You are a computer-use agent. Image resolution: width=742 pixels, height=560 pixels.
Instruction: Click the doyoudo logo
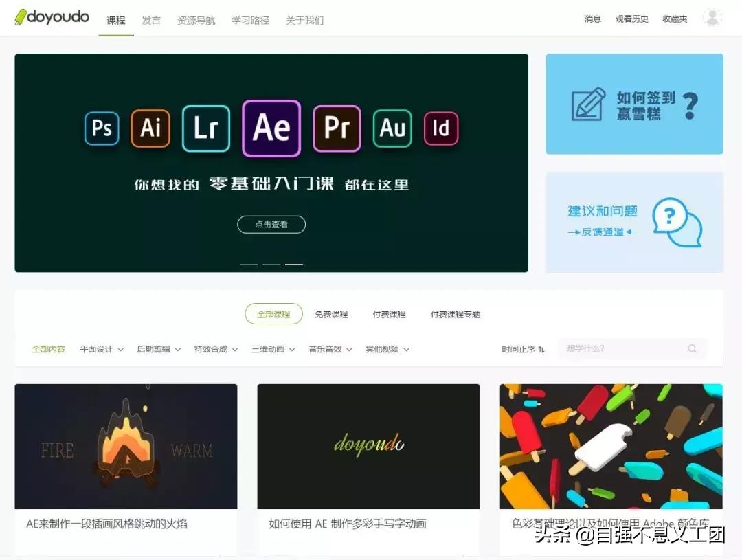52,18
